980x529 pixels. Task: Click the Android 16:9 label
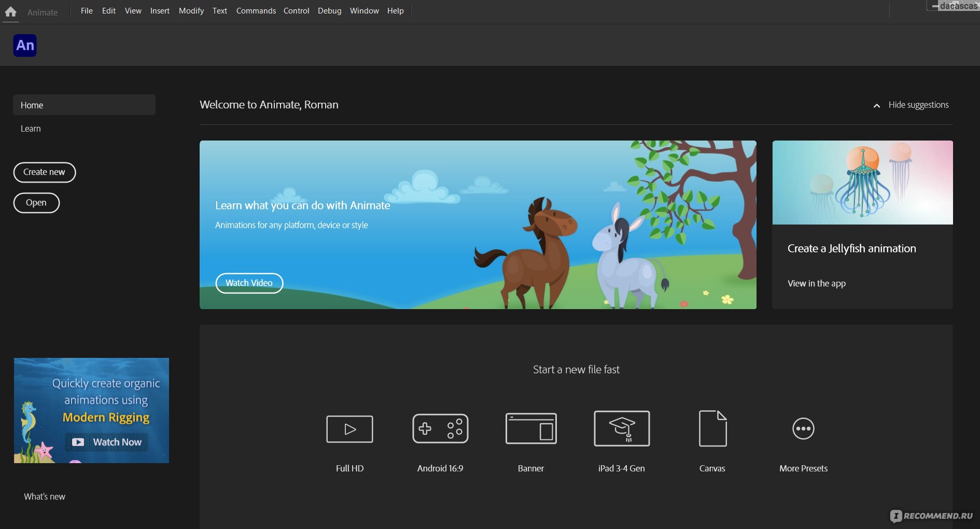click(440, 468)
